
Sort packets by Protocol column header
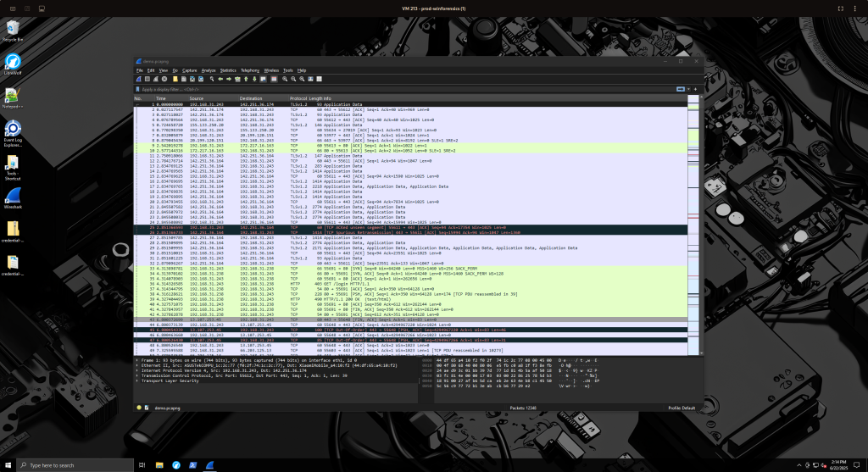point(298,98)
